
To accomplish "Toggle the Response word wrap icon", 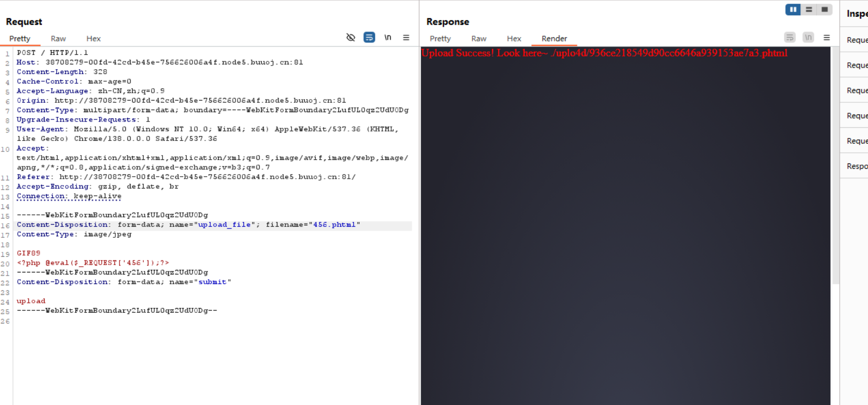I will tap(790, 38).
